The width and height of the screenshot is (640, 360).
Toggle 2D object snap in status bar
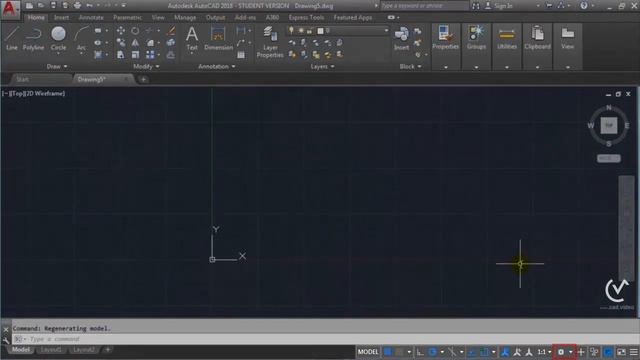tap(484, 352)
